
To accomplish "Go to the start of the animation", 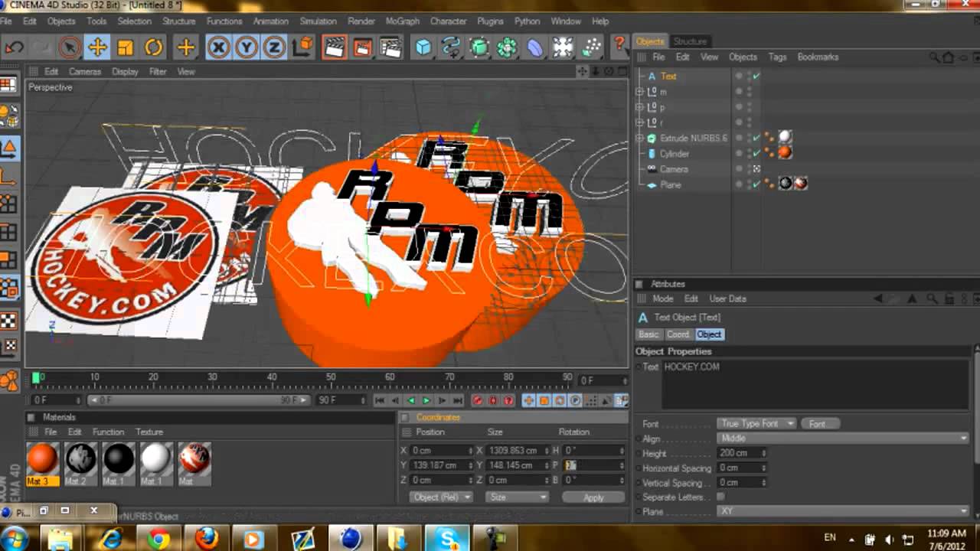I will pos(379,400).
